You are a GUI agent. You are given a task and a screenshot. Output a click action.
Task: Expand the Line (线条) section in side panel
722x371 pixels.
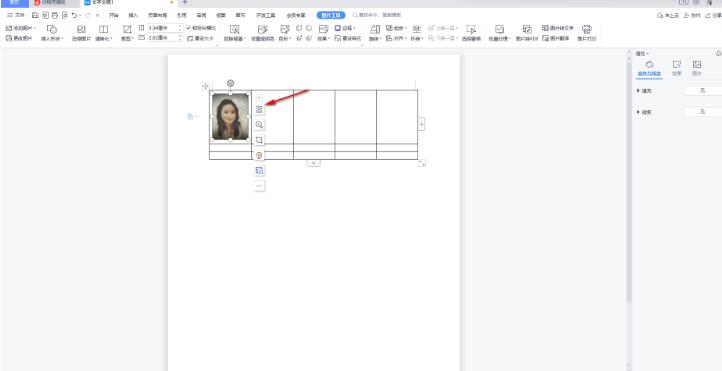tap(644, 112)
